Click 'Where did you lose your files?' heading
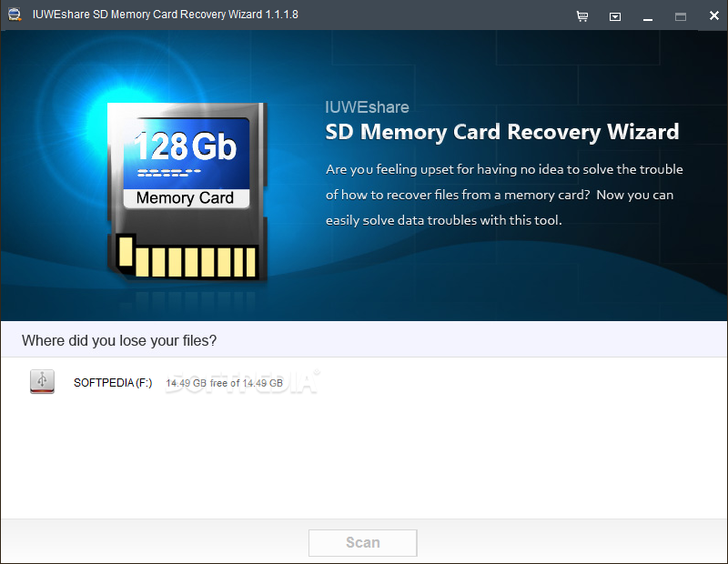 point(119,341)
